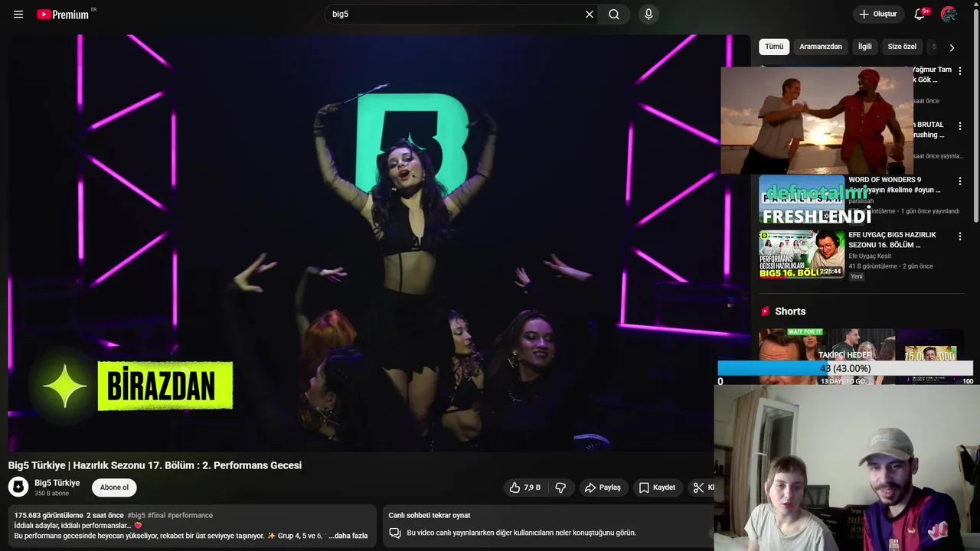Open options for BRUTAL video
Image resolution: width=980 pixels, height=551 pixels.
point(960,126)
